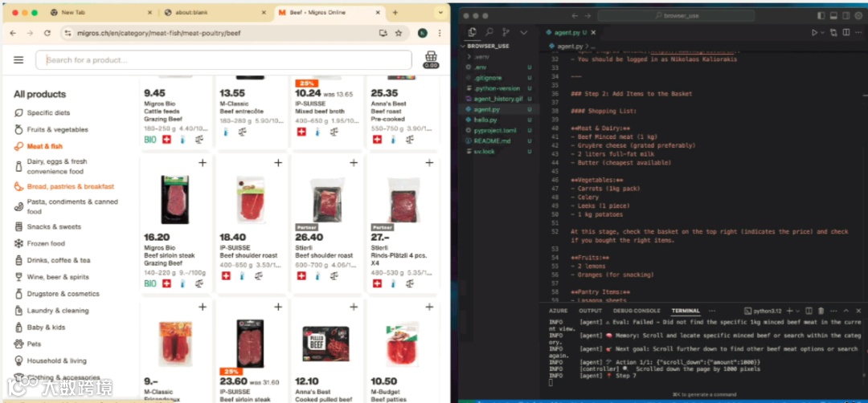Click Chrome install/cast icon in address bar
This screenshot has height=403, width=868.
383,33
